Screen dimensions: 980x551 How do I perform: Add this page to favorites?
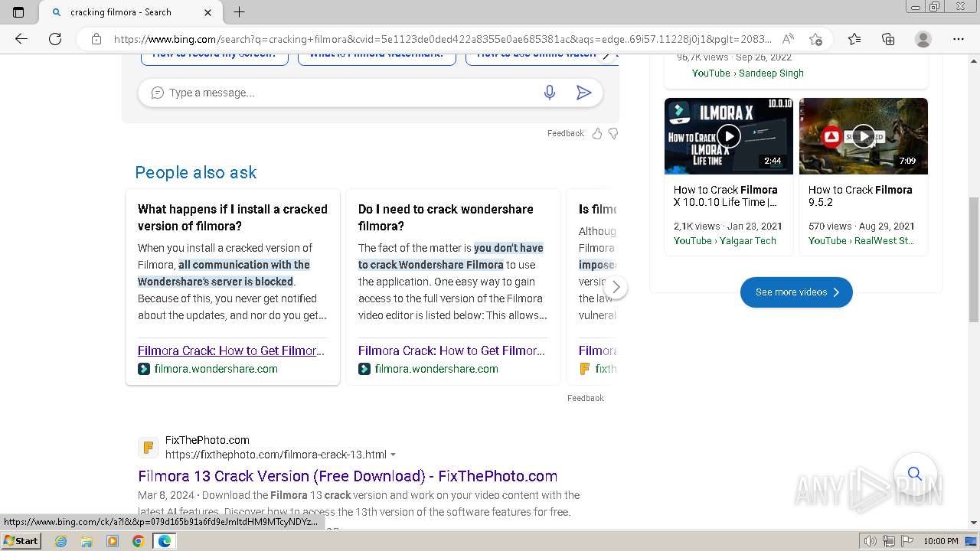click(x=816, y=39)
